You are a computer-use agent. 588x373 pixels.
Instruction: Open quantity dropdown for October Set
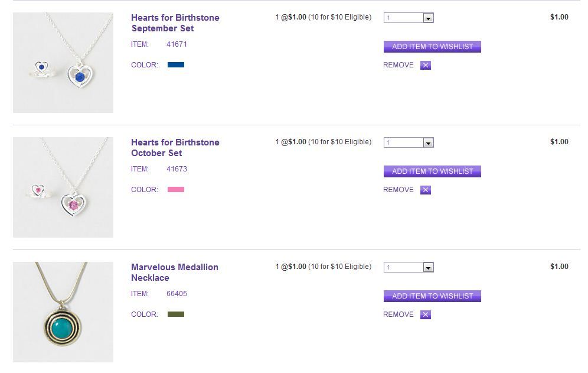(x=429, y=143)
